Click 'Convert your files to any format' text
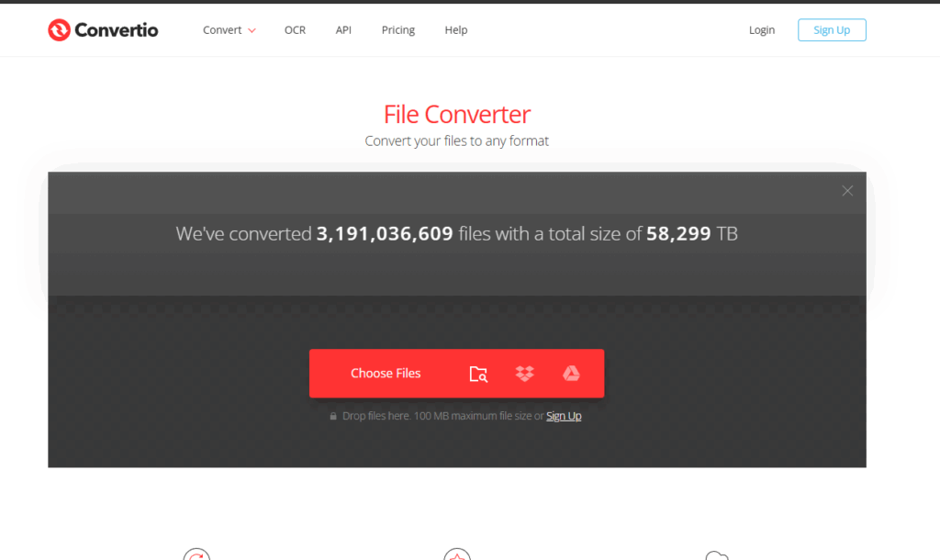This screenshot has height=560, width=940. click(x=457, y=140)
